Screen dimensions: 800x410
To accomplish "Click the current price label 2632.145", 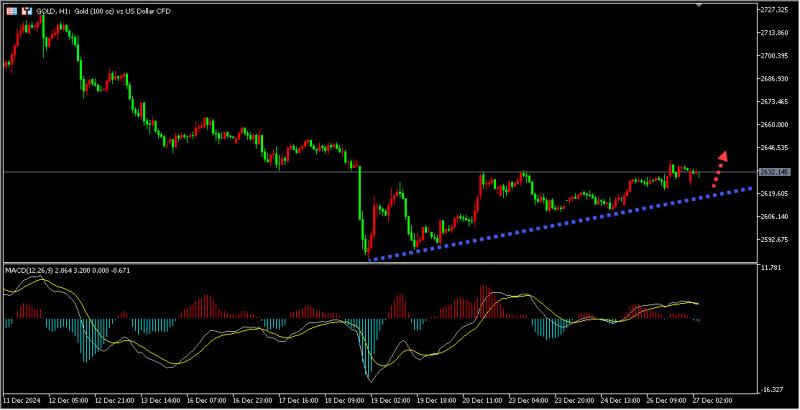I will (x=777, y=172).
